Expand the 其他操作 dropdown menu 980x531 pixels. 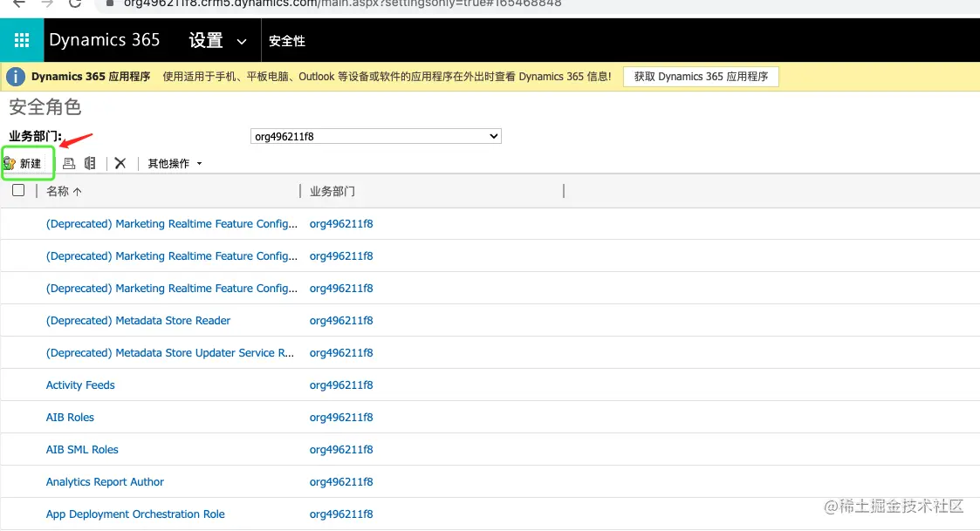pyautogui.click(x=175, y=164)
